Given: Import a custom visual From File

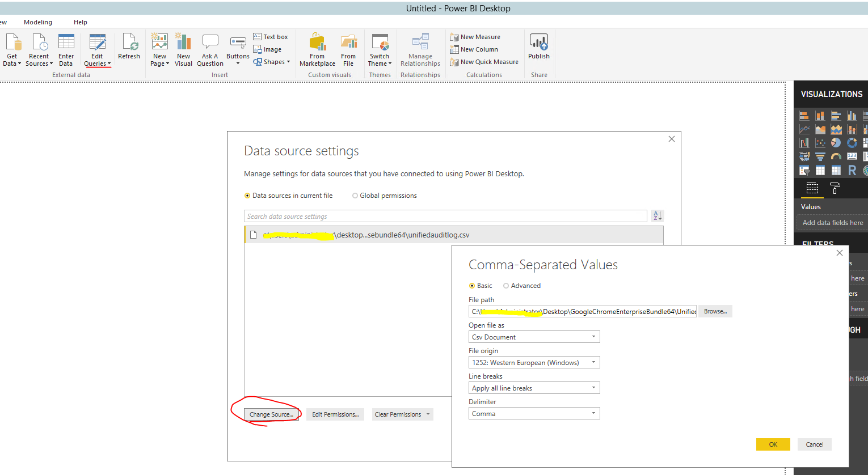Looking at the screenshot, I should click(x=348, y=50).
